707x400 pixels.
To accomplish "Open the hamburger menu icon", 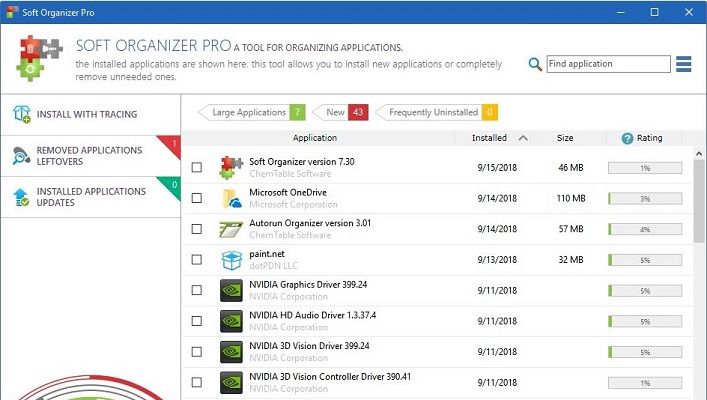I will click(x=684, y=64).
